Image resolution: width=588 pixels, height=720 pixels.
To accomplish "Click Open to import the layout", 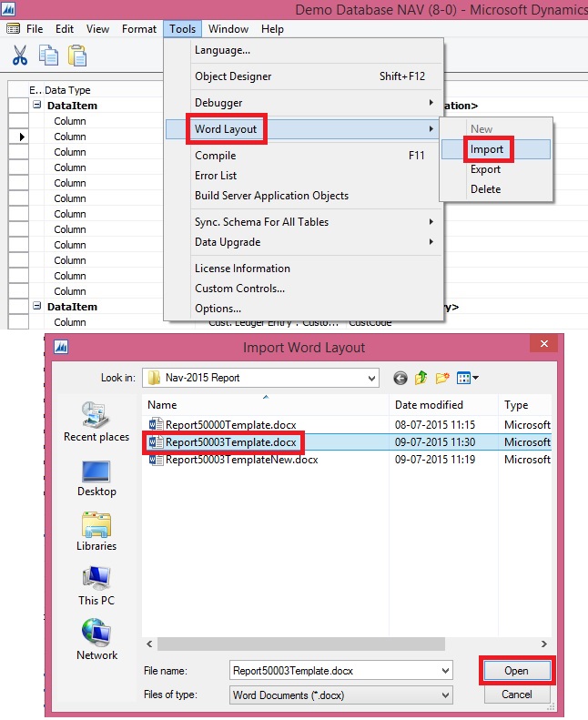I will click(516, 671).
